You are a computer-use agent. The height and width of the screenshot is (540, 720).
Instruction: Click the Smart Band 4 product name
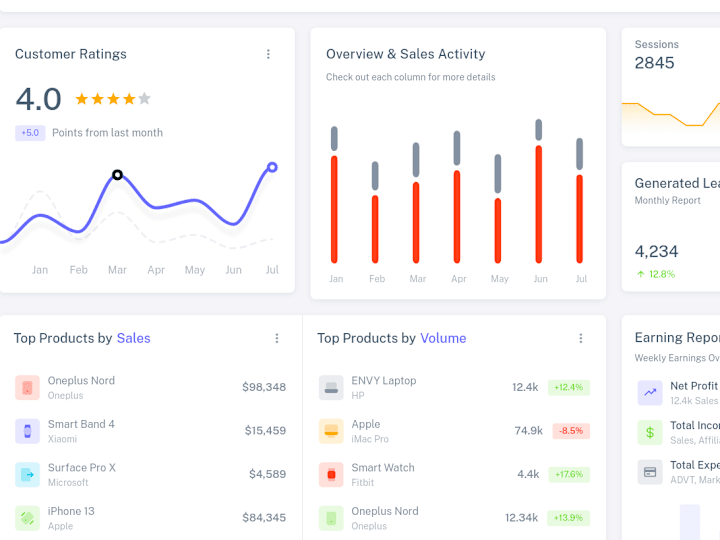pyautogui.click(x=81, y=424)
